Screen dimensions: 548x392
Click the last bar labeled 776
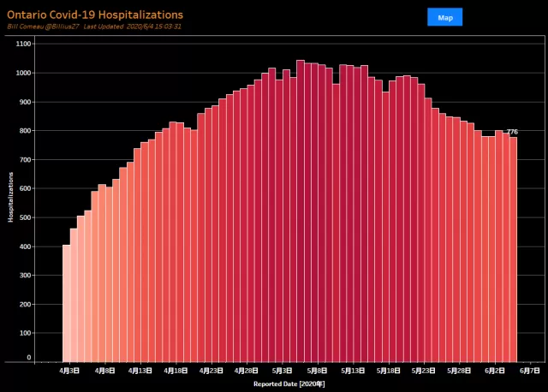coord(513,249)
